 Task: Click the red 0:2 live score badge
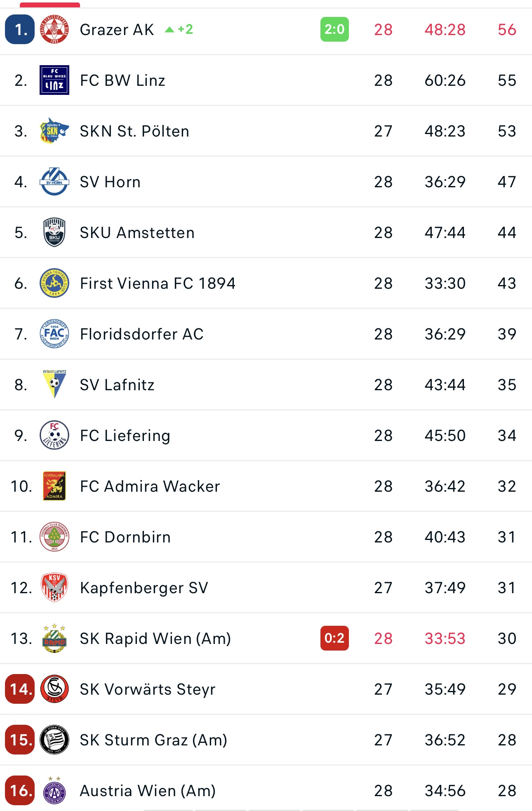pyautogui.click(x=334, y=638)
